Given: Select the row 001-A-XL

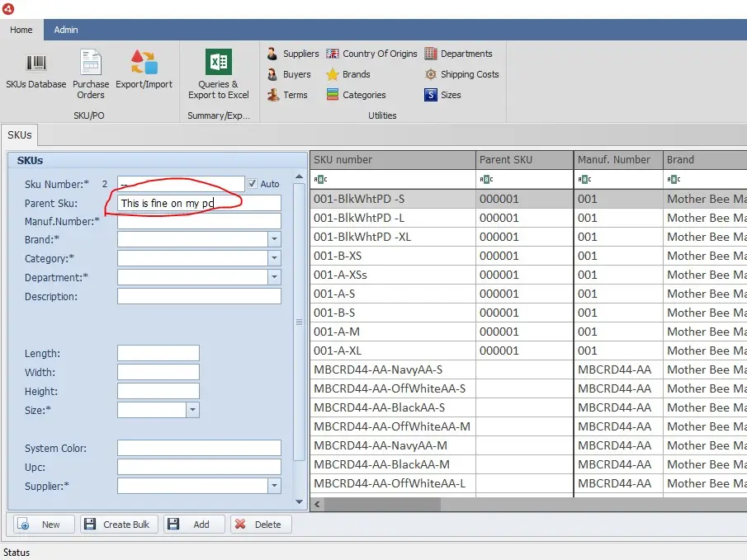Looking at the screenshot, I should coord(529,351).
